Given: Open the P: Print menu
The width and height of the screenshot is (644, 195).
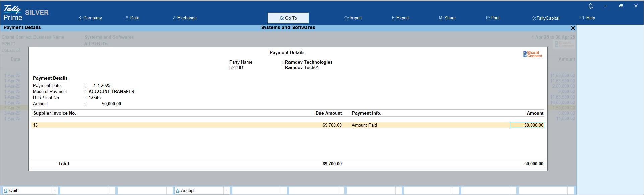Looking at the screenshot, I should click(493, 18).
